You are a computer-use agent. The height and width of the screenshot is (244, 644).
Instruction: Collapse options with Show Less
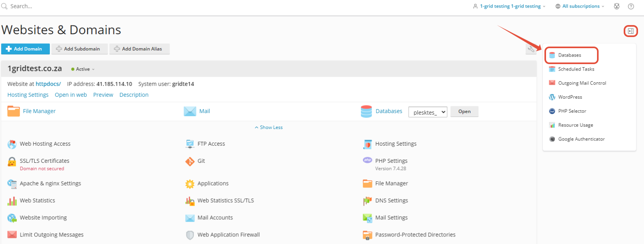pyautogui.click(x=268, y=127)
